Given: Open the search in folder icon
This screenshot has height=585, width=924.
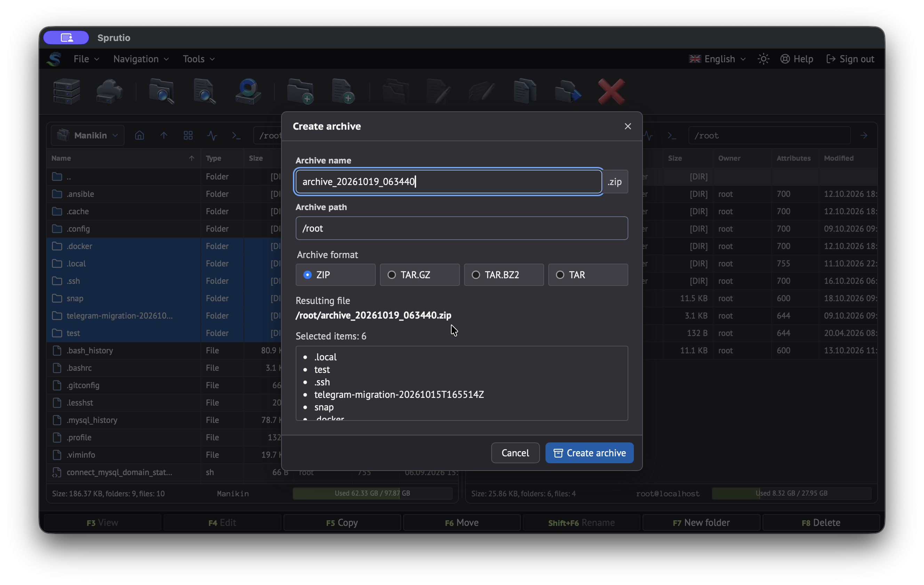Looking at the screenshot, I should (161, 91).
